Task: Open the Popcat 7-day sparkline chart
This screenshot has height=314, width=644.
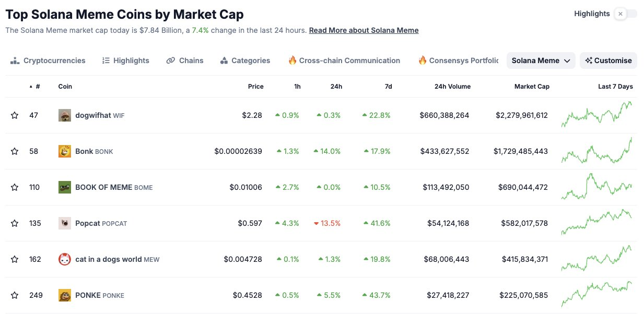Action: tap(596, 223)
